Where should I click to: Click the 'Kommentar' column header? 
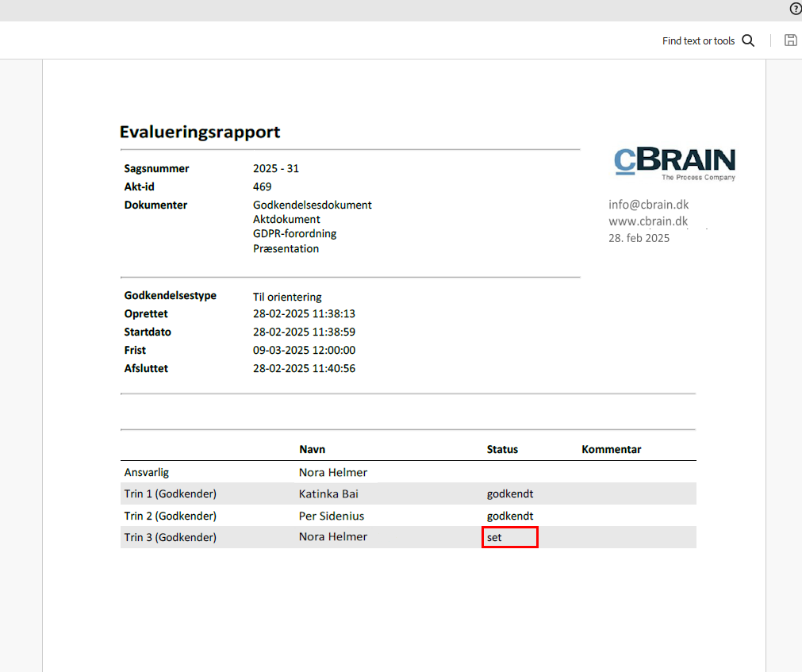click(611, 449)
